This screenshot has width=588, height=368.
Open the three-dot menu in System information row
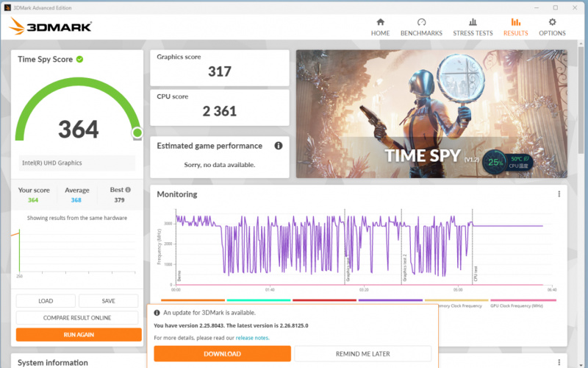click(559, 362)
